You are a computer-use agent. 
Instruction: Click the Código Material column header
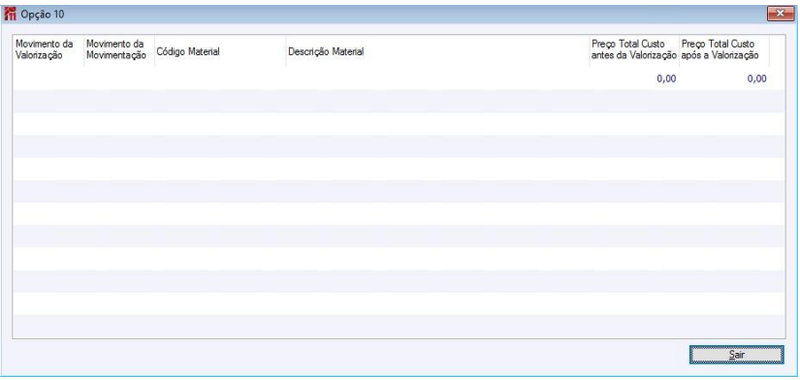click(x=220, y=51)
